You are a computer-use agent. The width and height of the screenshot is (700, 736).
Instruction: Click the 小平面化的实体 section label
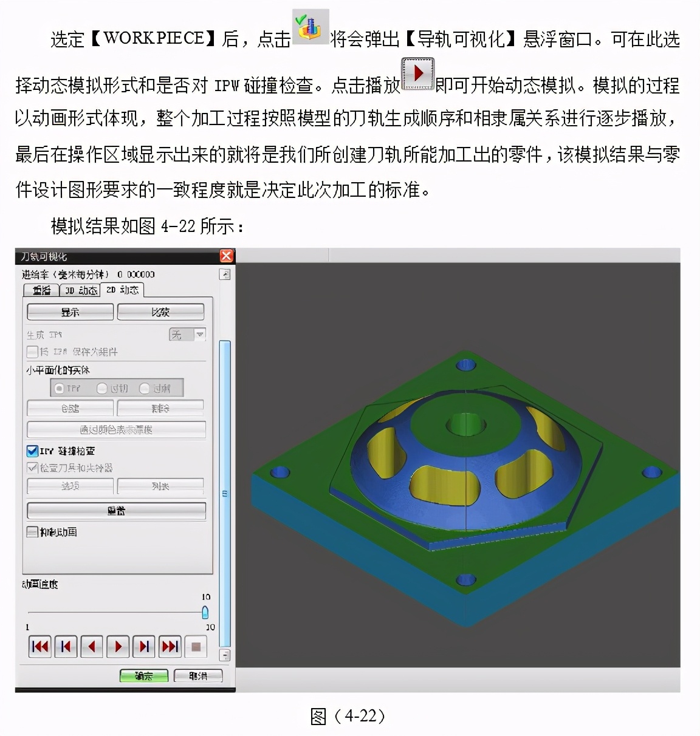(58, 370)
